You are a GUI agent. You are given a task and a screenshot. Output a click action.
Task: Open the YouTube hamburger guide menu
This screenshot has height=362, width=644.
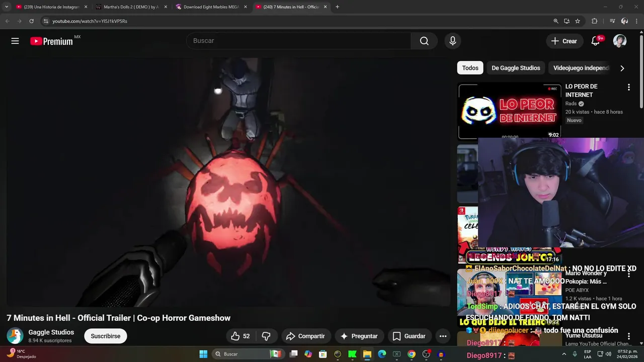tap(15, 41)
